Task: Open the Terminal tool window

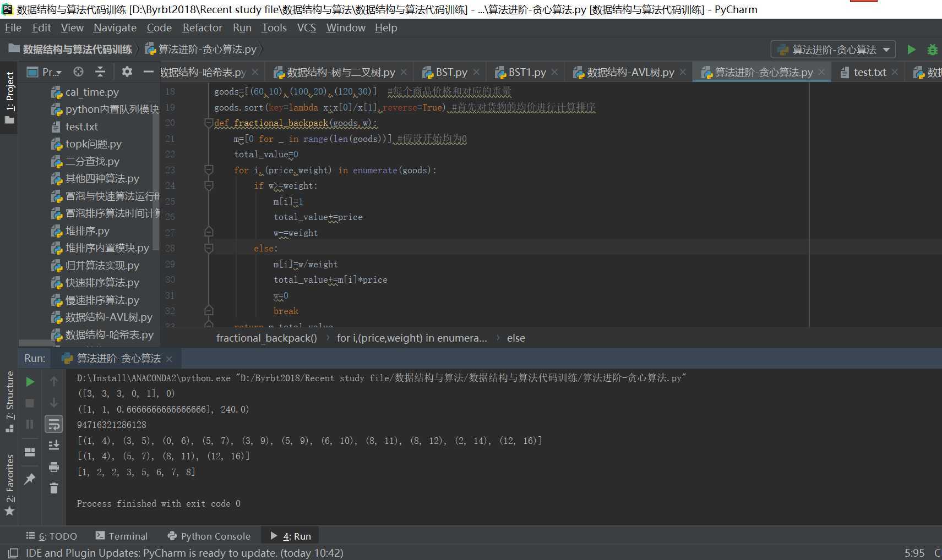Action: pos(122,536)
